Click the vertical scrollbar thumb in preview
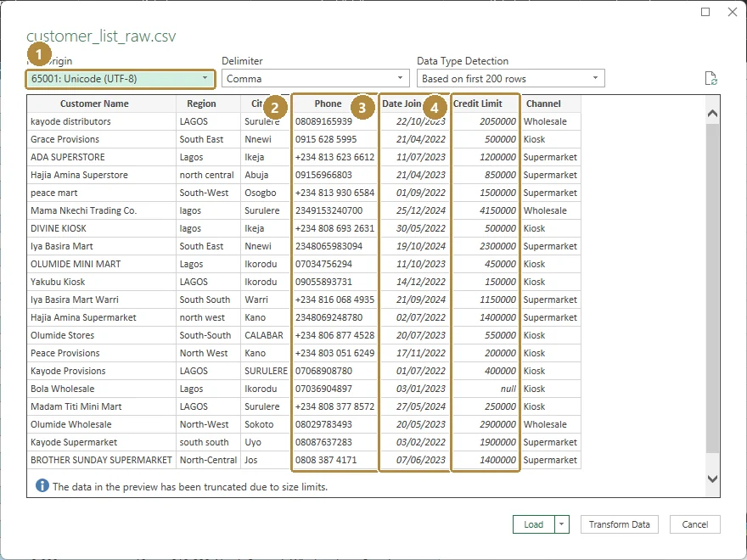This screenshot has height=560, width=747. [712, 288]
